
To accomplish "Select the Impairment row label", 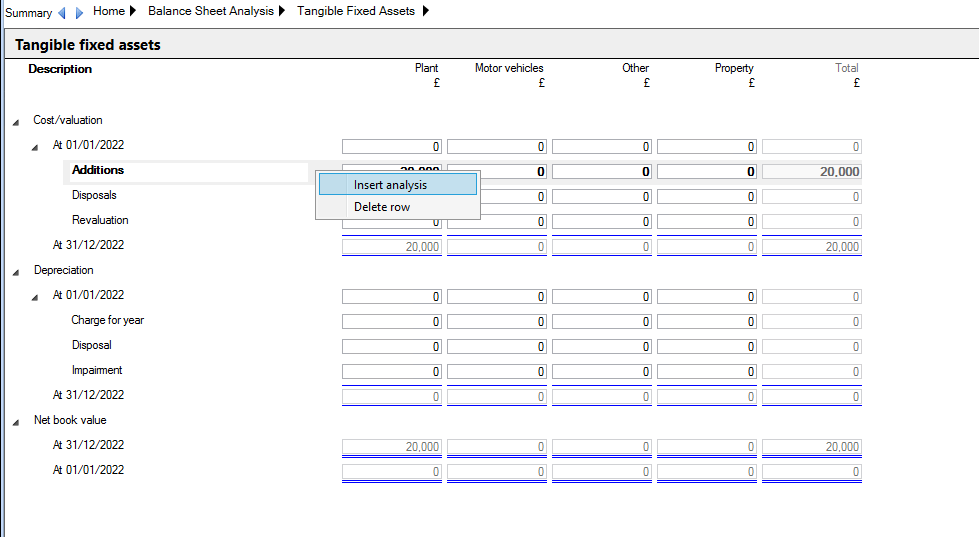I will click(x=97, y=370).
